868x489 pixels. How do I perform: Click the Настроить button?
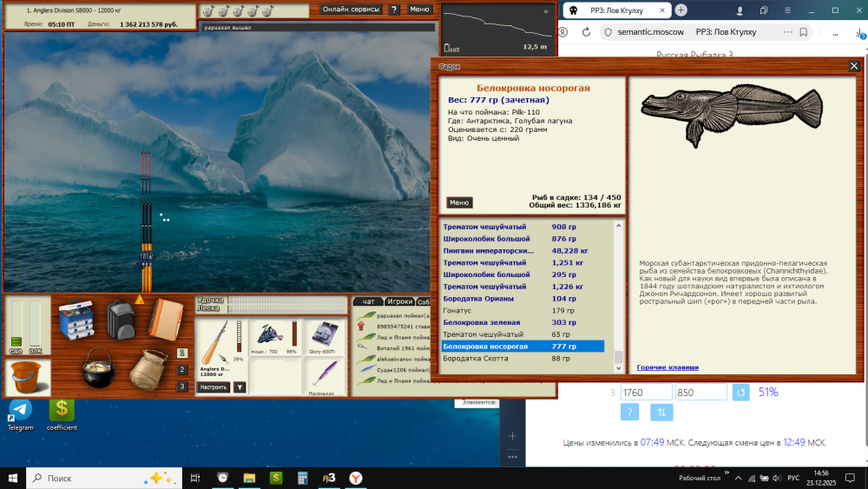coord(214,387)
